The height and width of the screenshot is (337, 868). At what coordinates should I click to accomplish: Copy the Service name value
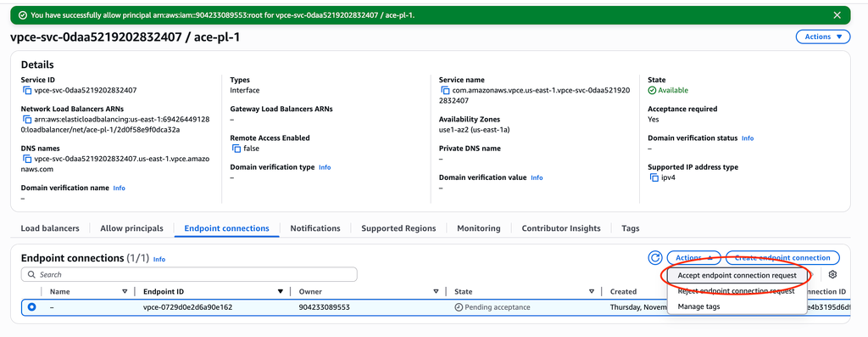click(x=444, y=90)
